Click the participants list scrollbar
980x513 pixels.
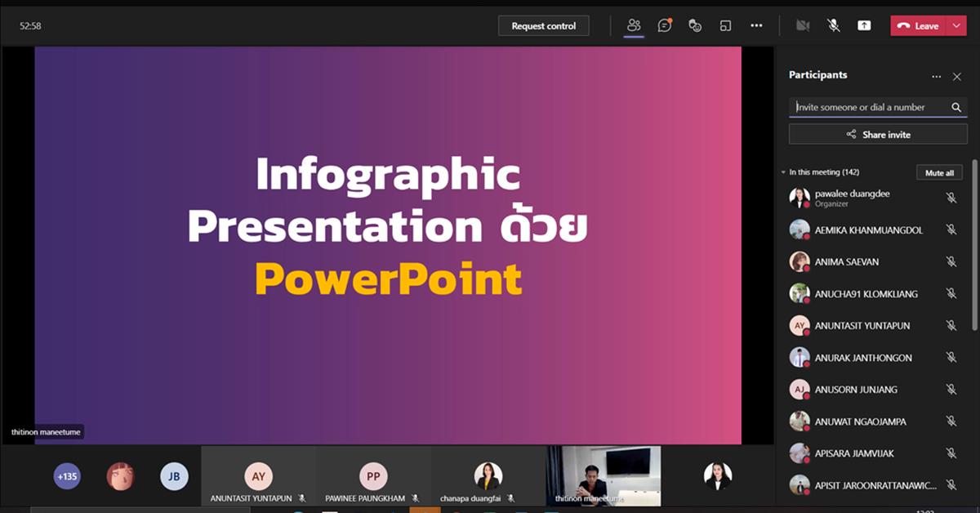(974, 245)
